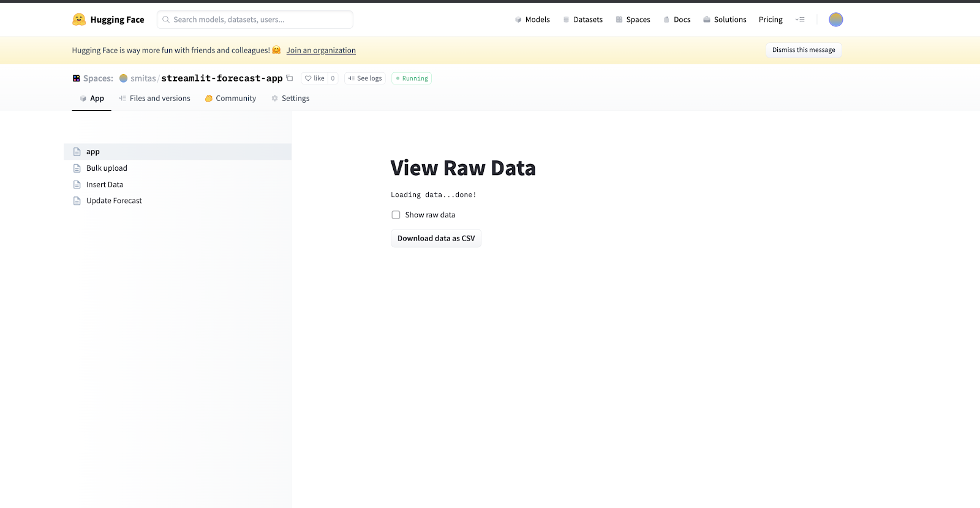This screenshot has height=508, width=980.
Task: Click the Settings gear icon
Action: 274,99
